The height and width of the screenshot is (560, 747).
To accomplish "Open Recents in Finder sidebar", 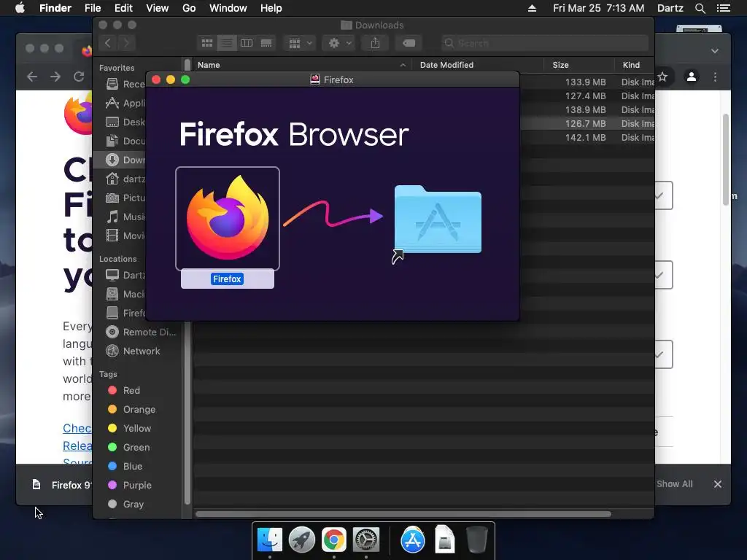I will coord(125,85).
